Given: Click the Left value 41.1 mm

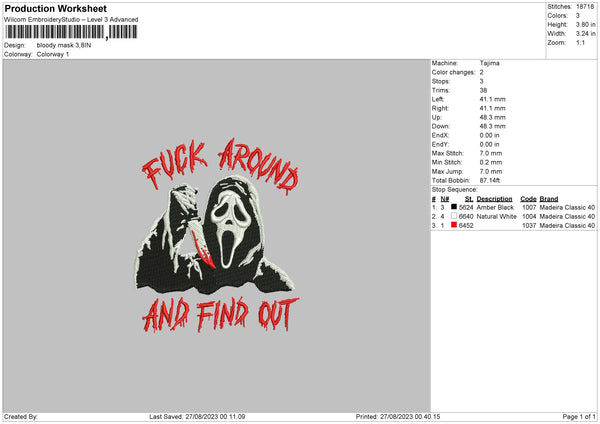Looking at the screenshot, I should click(492, 99).
